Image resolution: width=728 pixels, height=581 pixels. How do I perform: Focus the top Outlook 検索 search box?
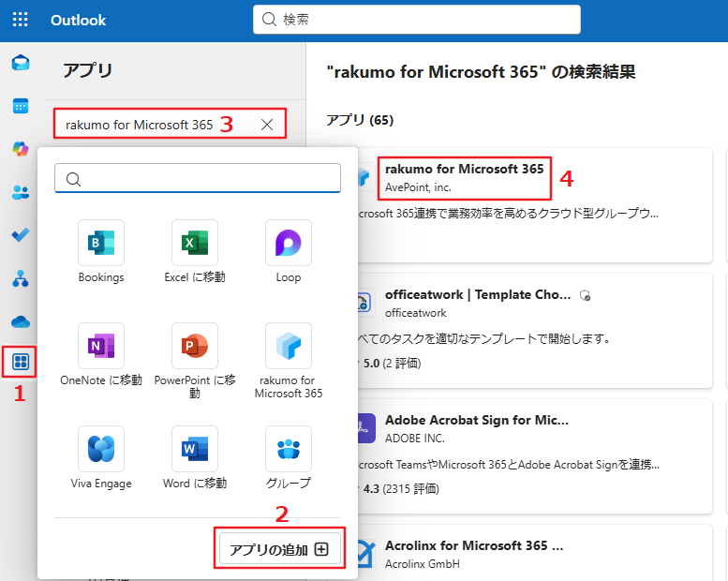416,20
